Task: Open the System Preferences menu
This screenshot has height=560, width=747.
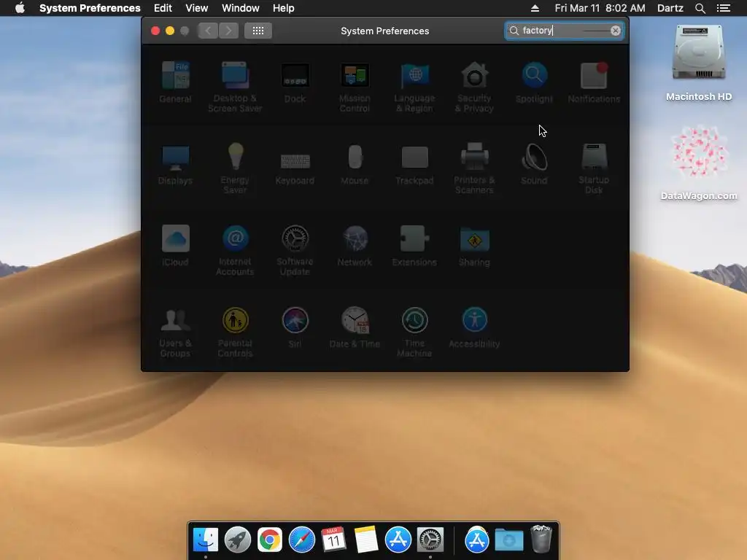Action: tap(90, 8)
